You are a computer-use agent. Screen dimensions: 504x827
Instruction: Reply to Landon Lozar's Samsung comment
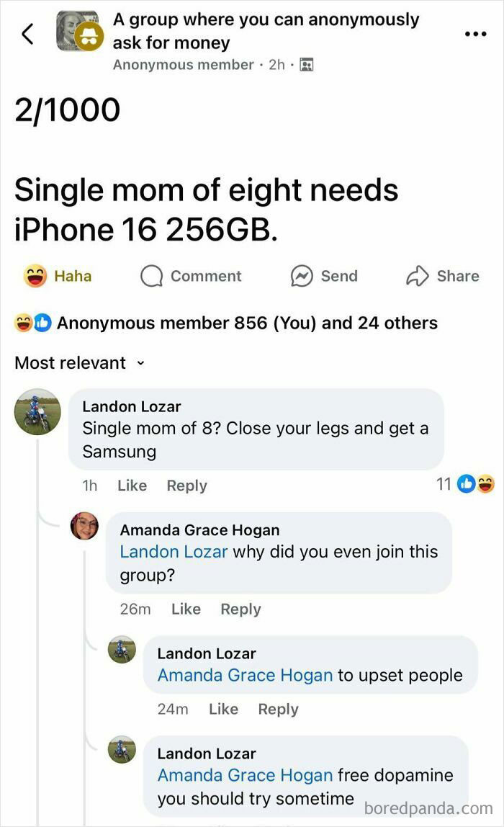186,486
